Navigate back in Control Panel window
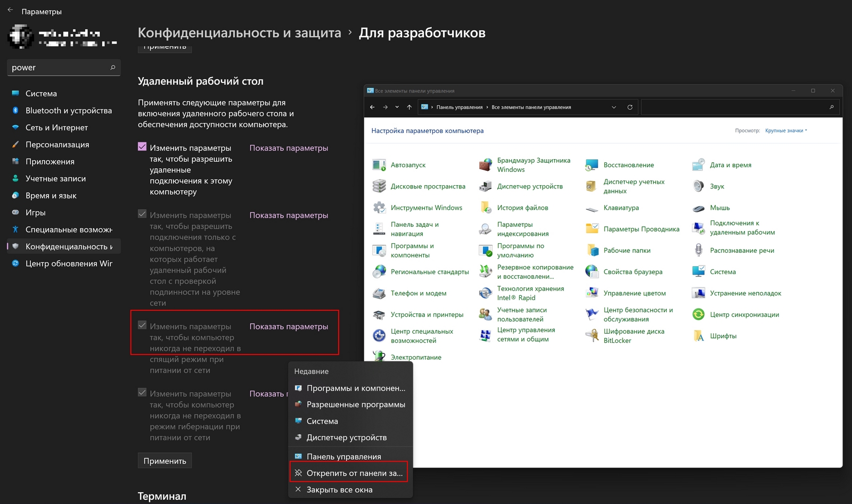The height and width of the screenshot is (504, 852). [x=372, y=107]
